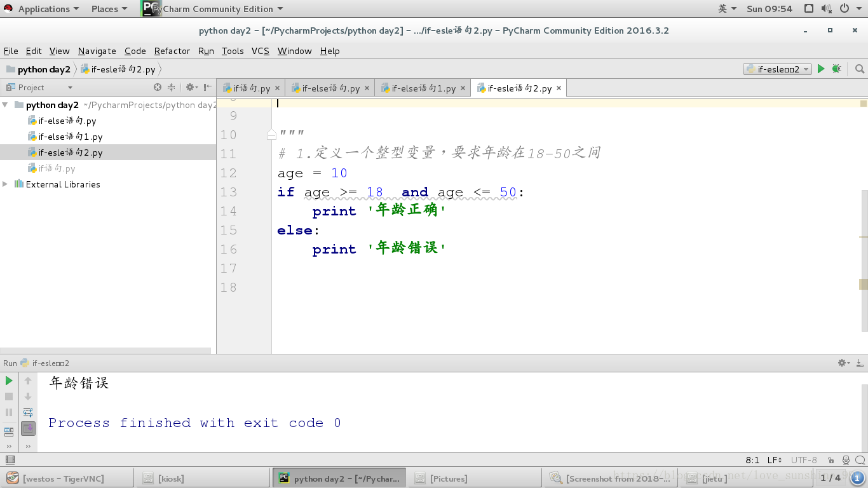Open the event log bubble icon

[x=859, y=460]
